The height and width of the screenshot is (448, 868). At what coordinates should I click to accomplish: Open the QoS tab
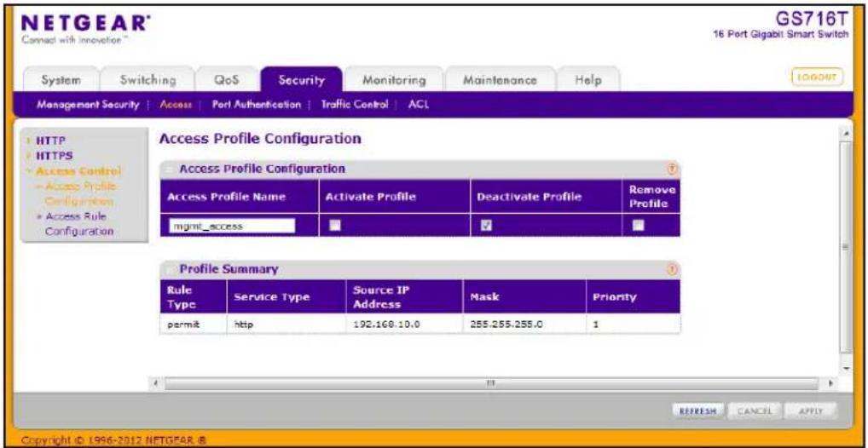227,80
